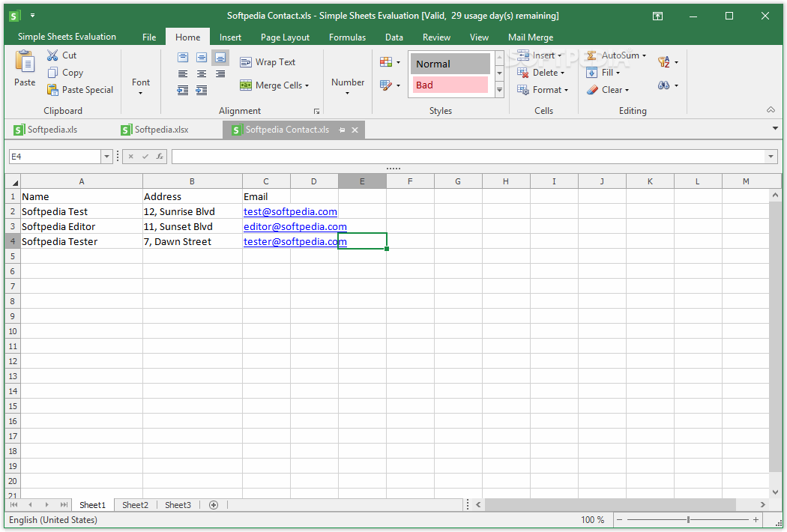Collapse the ribbon

coord(771,110)
